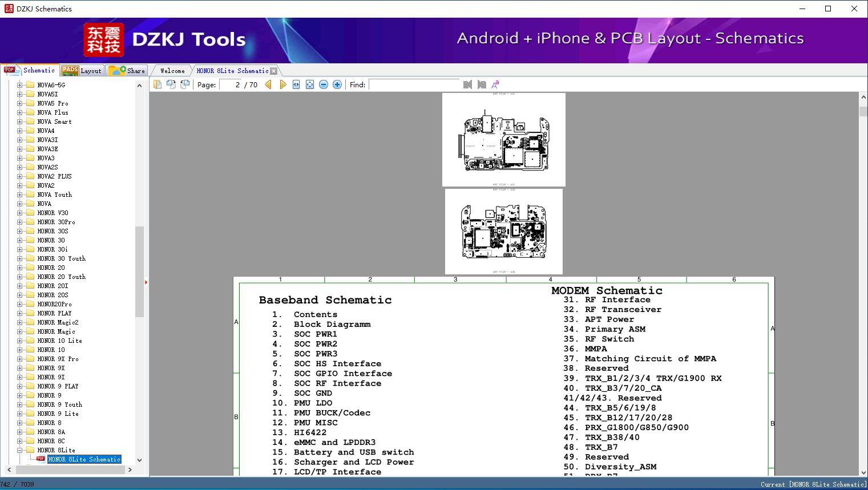Select the NOVA Plus folder label
The width and height of the screenshot is (868, 490).
(x=53, y=112)
